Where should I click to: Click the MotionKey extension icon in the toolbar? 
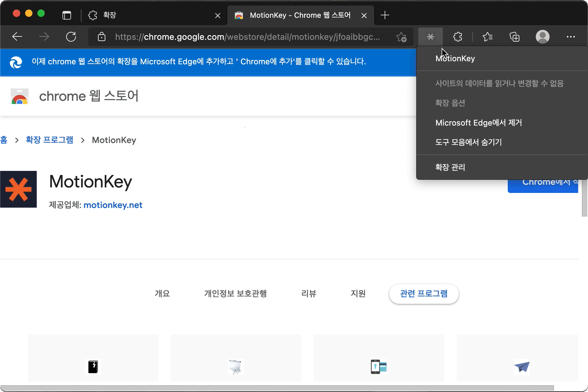tap(430, 37)
